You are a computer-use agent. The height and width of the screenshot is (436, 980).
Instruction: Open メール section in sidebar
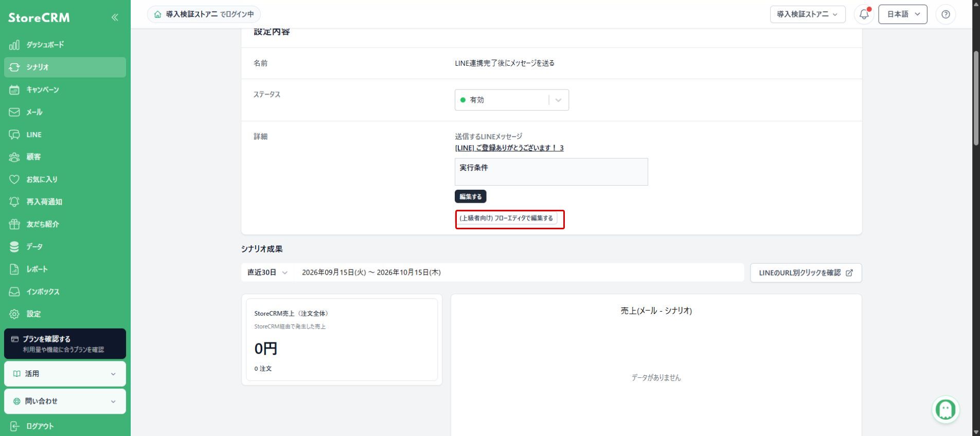65,112
